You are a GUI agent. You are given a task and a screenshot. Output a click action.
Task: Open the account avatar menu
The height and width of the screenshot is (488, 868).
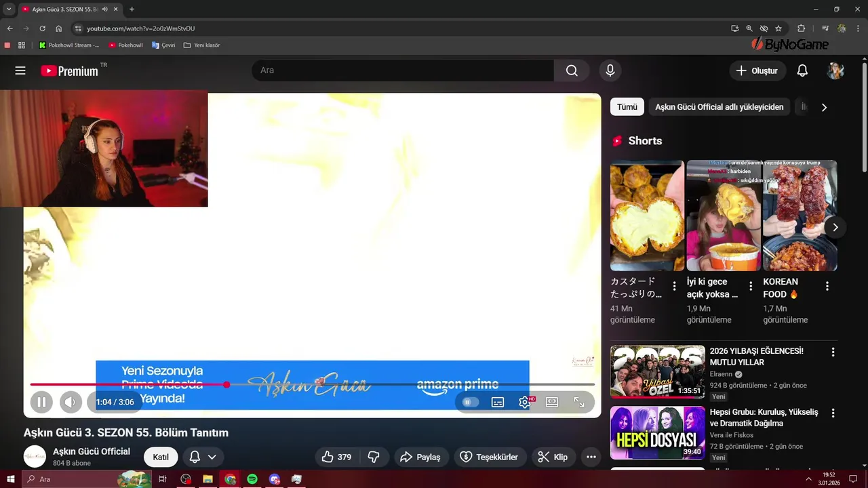coord(835,70)
